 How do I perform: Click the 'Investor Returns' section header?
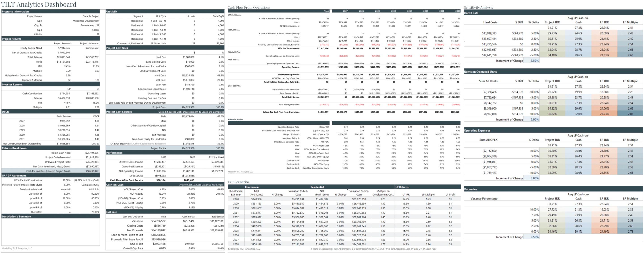point(50,85)
